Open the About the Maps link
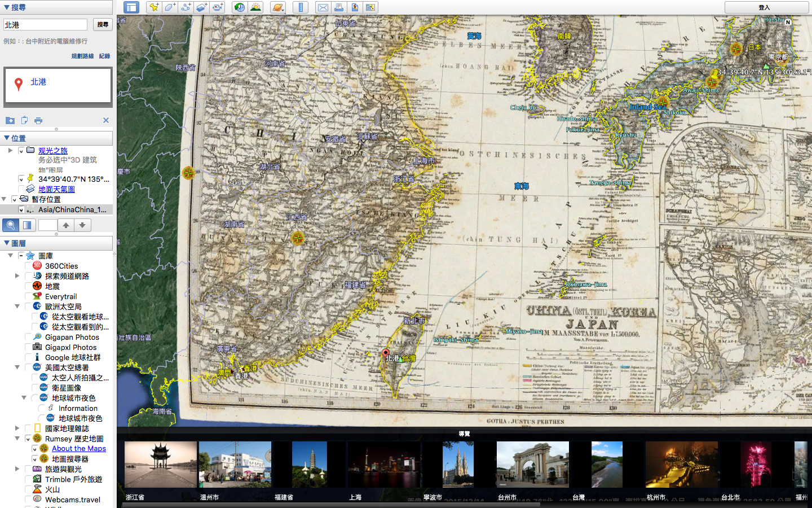Screen dimensions: 812x508 tap(79, 449)
